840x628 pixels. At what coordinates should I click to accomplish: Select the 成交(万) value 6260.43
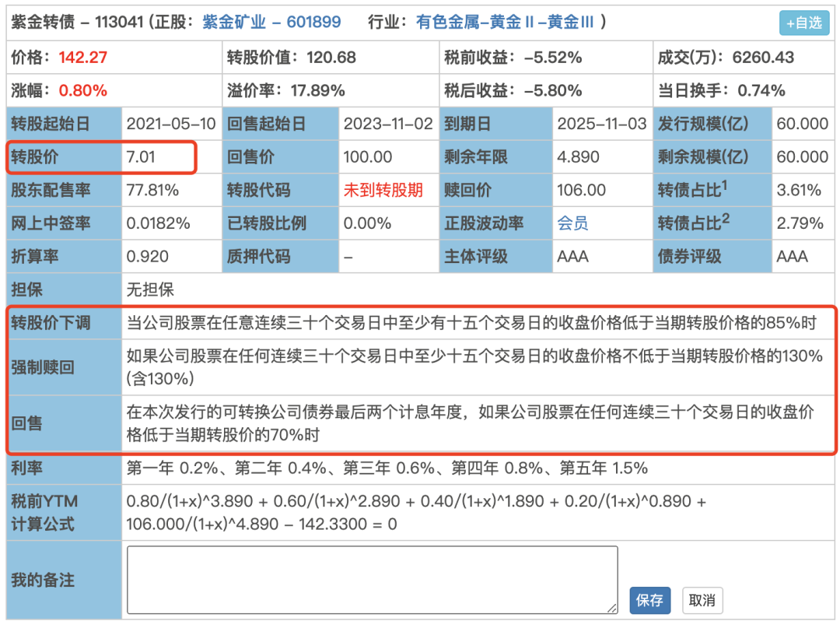coord(763,58)
